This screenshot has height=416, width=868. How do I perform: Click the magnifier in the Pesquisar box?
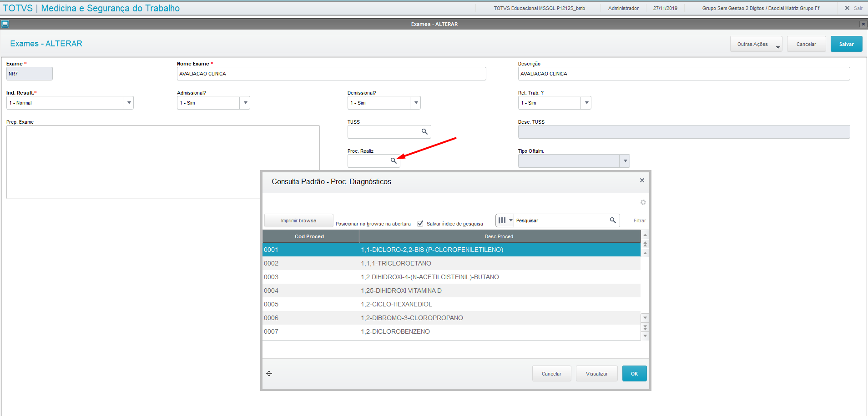point(613,220)
